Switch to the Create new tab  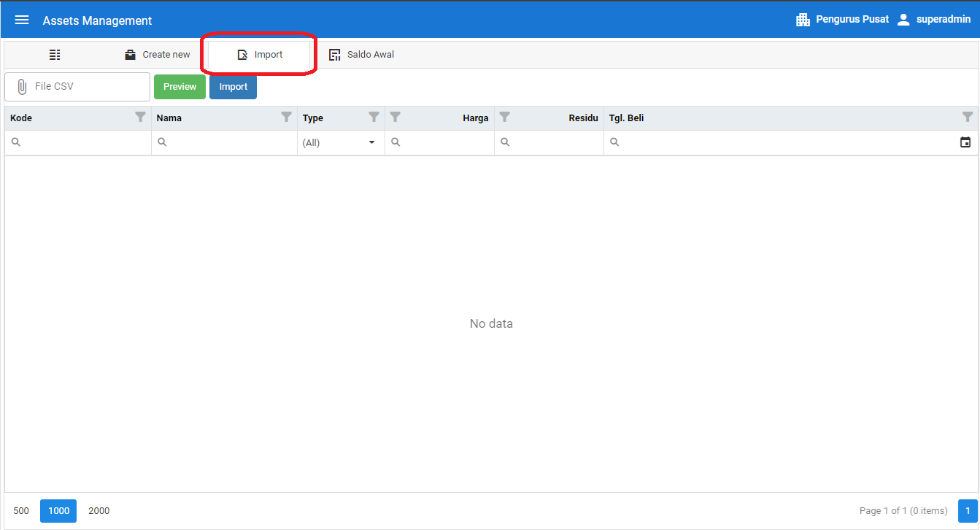[x=157, y=55]
